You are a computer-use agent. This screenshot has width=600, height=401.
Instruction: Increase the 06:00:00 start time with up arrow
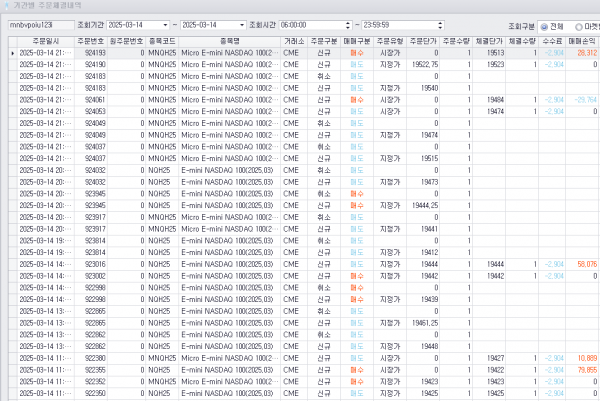(x=348, y=23)
